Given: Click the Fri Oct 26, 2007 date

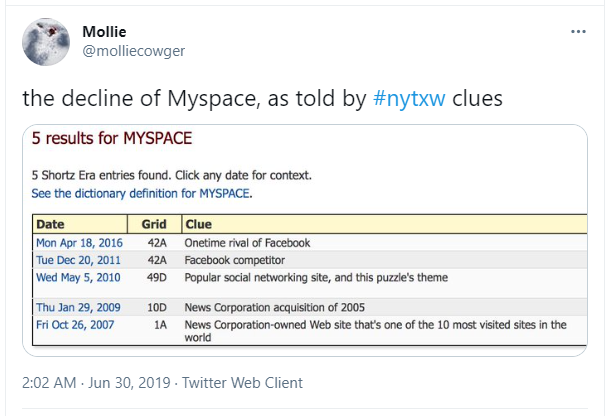Looking at the screenshot, I should pyautogui.click(x=77, y=324).
